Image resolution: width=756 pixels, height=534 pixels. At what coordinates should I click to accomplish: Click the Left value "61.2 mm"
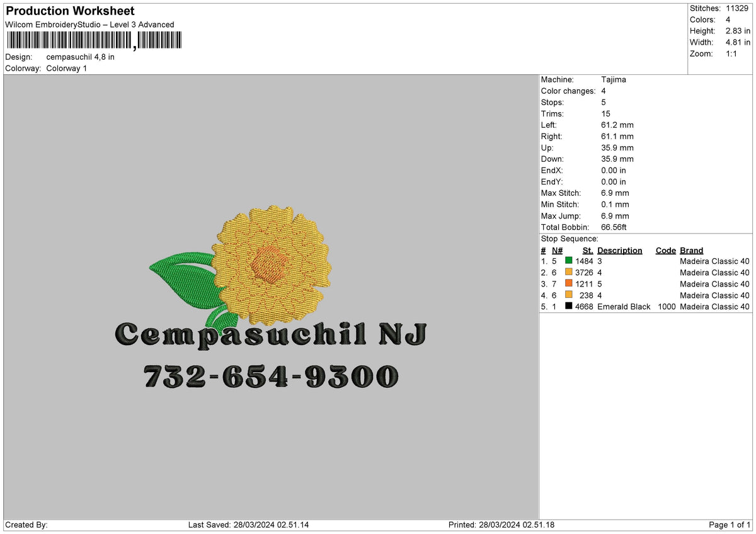point(617,125)
